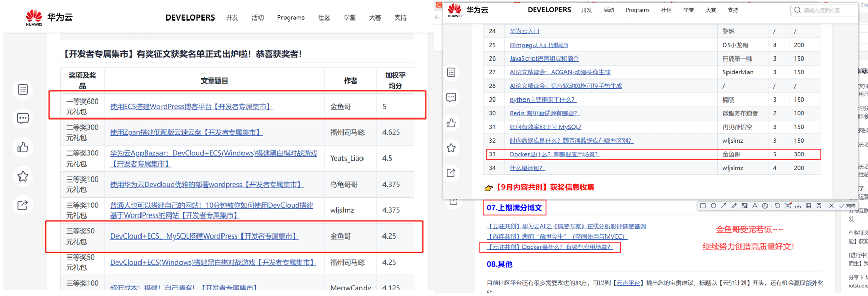Open link 华为云入门 in row 24
868x296 pixels.
pos(524,31)
